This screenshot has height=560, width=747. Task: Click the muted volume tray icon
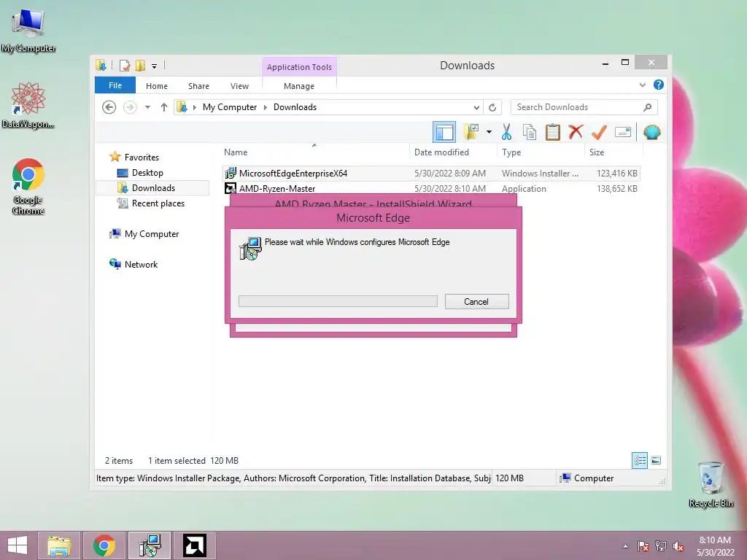678,546
